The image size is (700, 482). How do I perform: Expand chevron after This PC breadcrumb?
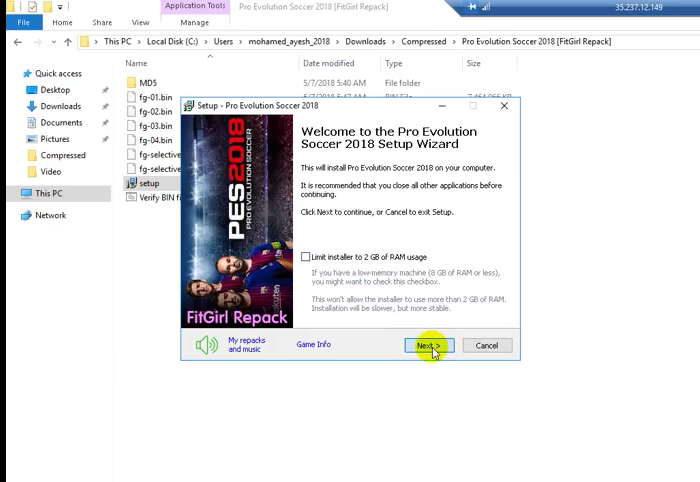(139, 42)
